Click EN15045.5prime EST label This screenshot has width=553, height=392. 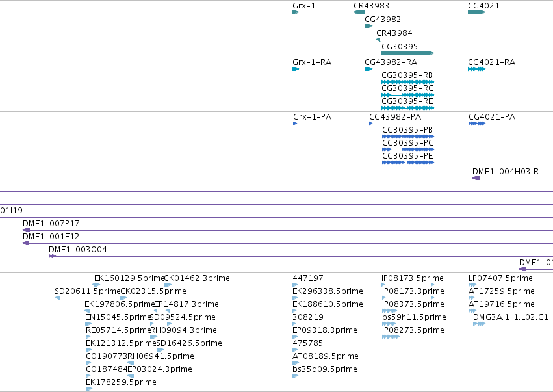118,317
